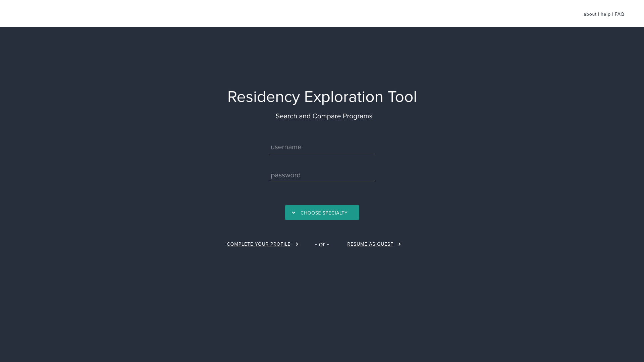
Task: Click the word Tool in the heading
Action: click(x=402, y=97)
